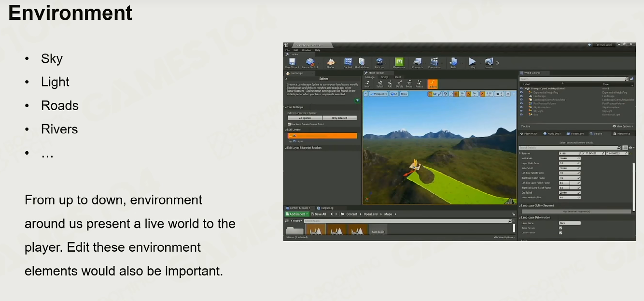Toggle visibility eye for ExponentialHeightFog
The width and height of the screenshot is (644, 301).
coord(521,92)
